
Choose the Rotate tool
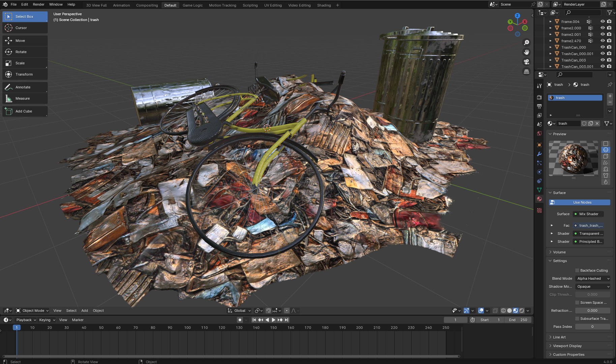(x=25, y=52)
